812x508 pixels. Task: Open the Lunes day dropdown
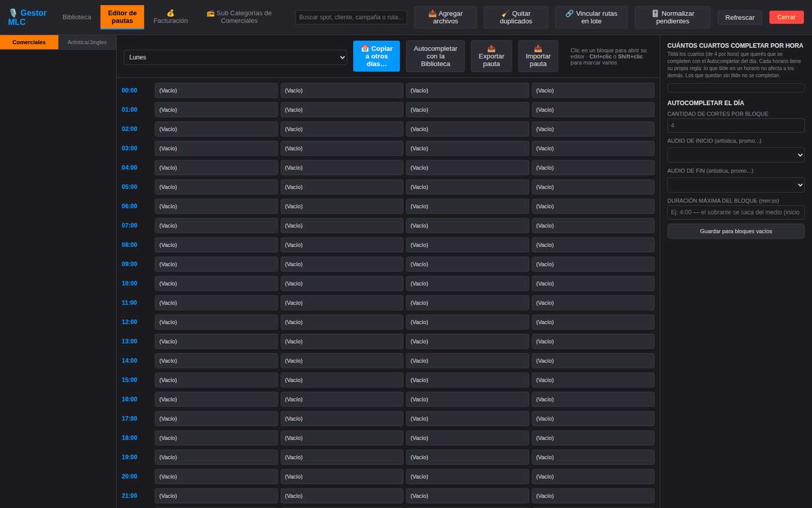235,57
